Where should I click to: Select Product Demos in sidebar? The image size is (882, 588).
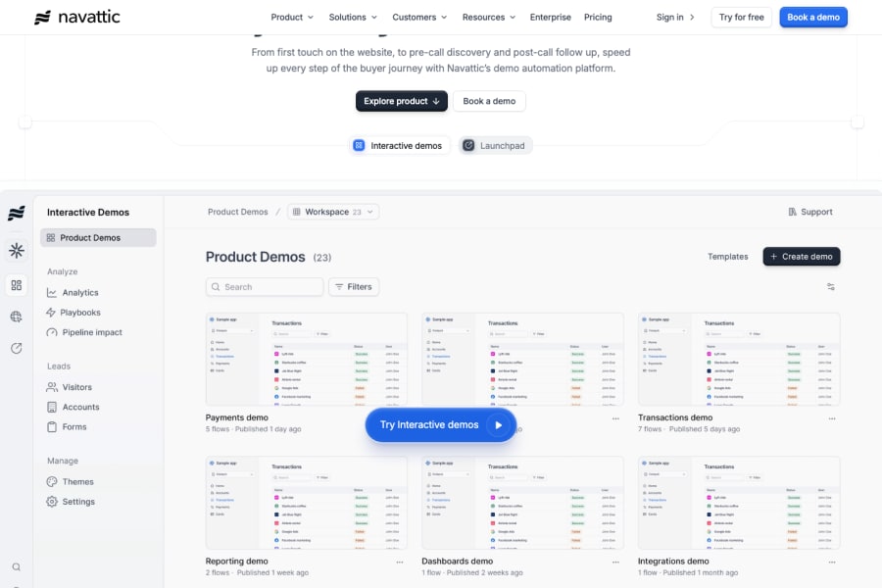pos(98,237)
